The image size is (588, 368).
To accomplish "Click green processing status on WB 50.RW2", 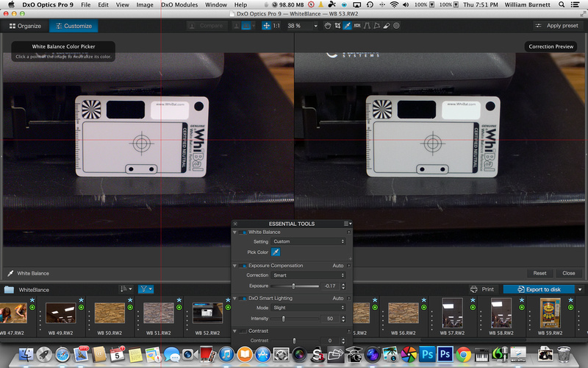I will 130,308.
